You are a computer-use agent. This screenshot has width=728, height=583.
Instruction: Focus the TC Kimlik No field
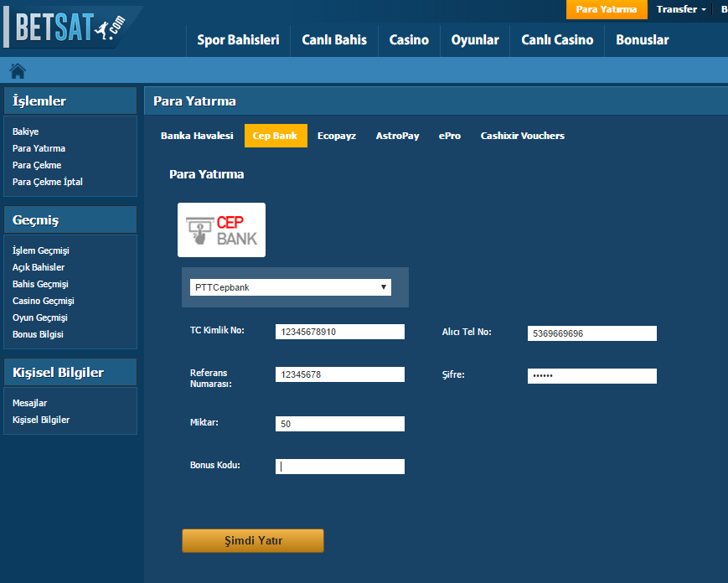340,332
